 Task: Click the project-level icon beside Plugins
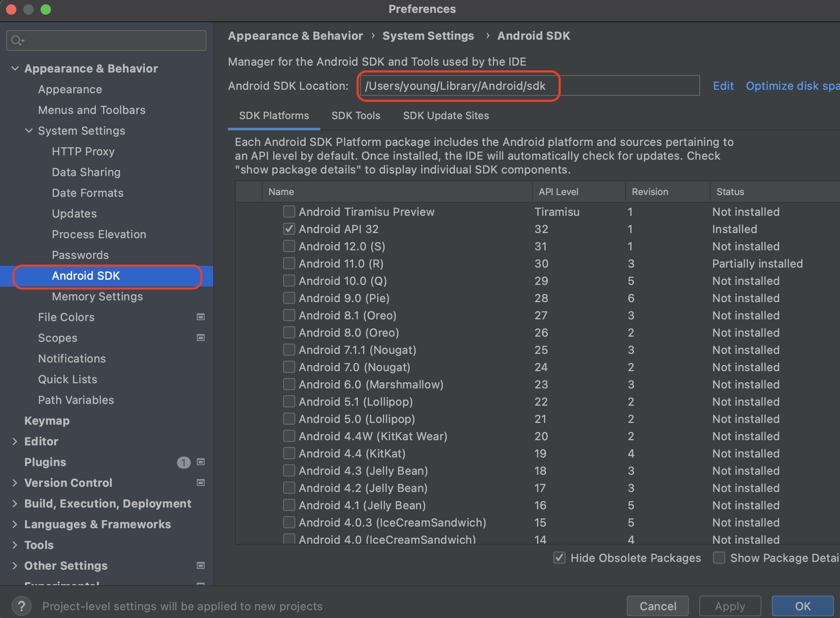coord(201,462)
